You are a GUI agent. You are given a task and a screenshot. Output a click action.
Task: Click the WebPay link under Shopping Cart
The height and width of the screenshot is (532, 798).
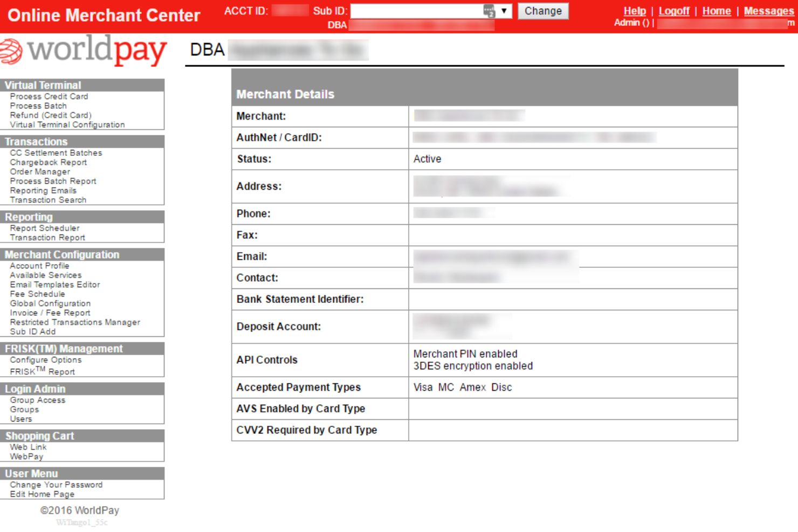point(27,457)
